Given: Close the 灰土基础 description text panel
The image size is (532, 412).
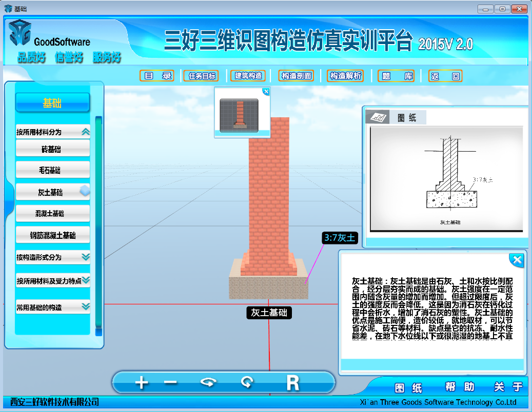Looking at the screenshot, I should pyautogui.click(x=517, y=260).
